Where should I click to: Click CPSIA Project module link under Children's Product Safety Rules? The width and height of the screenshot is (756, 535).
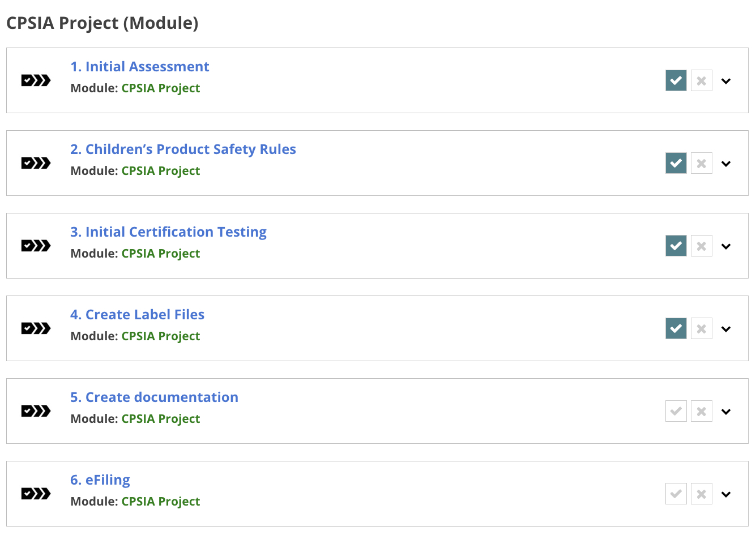[161, 171]
